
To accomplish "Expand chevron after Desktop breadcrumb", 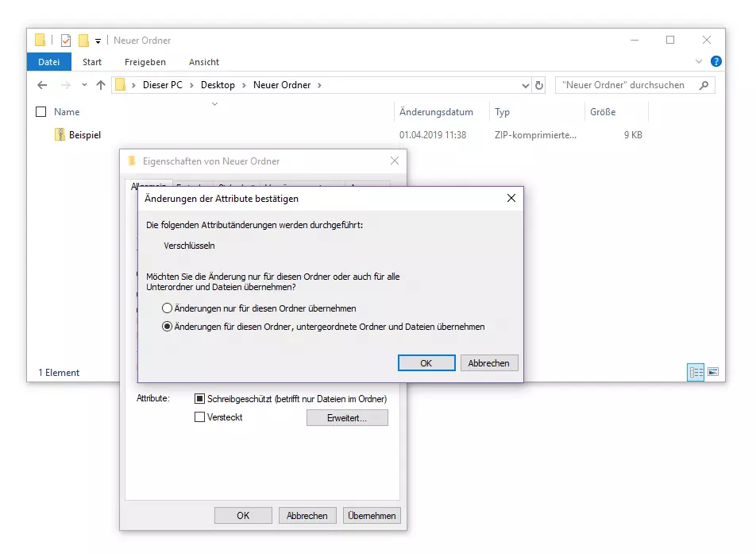I will [244, 85].
